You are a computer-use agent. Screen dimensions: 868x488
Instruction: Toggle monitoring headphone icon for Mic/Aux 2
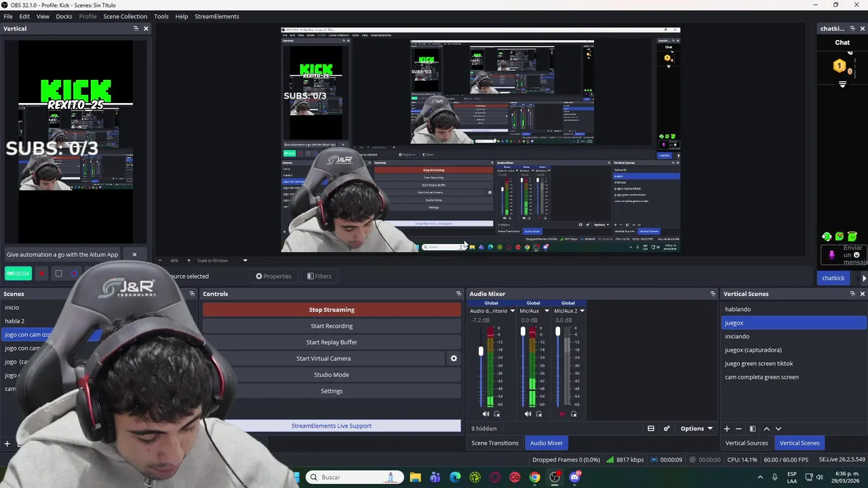(x=574, y=414)
